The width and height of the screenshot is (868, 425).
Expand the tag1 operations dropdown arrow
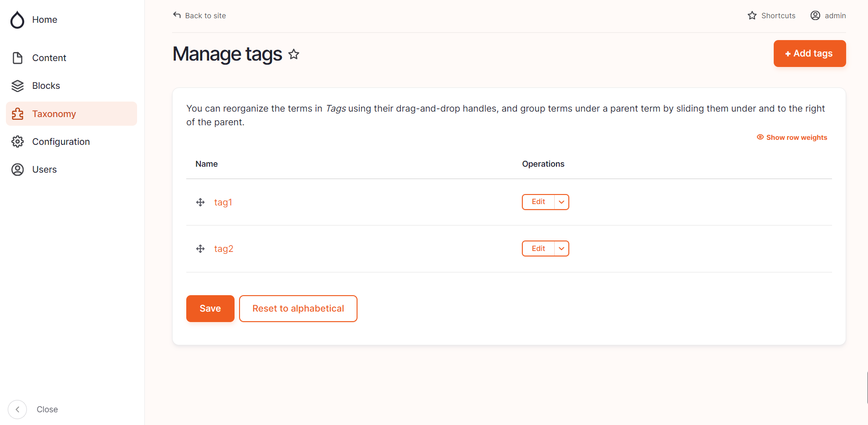[x=562, y=202]
